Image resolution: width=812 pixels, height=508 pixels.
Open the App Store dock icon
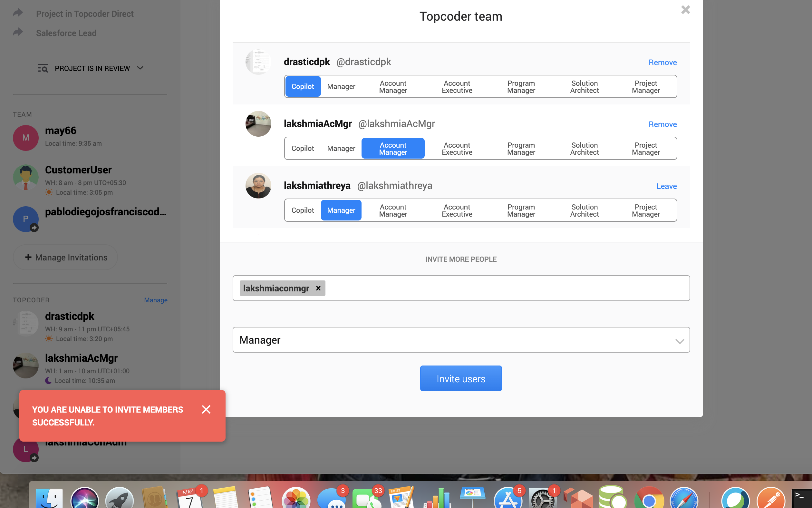[508, 499]
